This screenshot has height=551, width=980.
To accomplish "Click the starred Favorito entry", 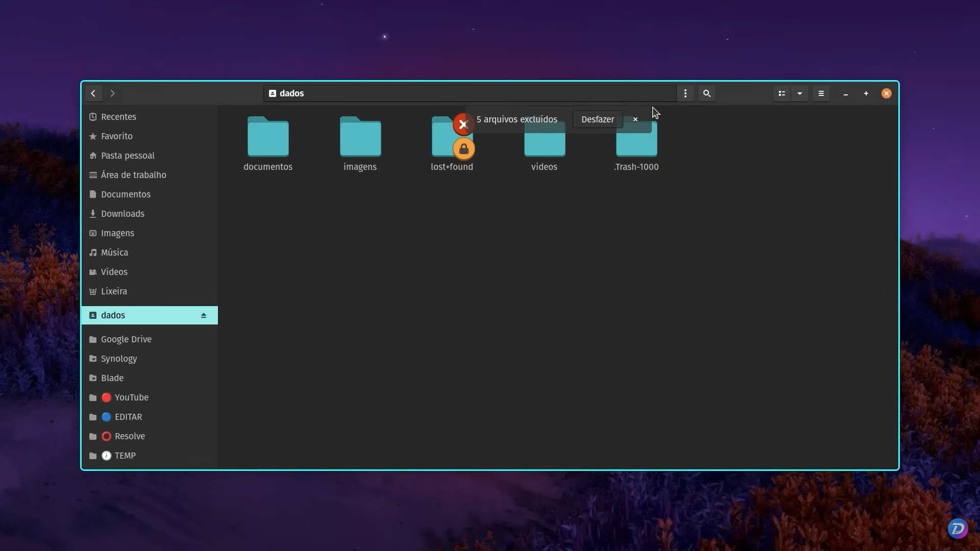I will click(x=116, y=136).
